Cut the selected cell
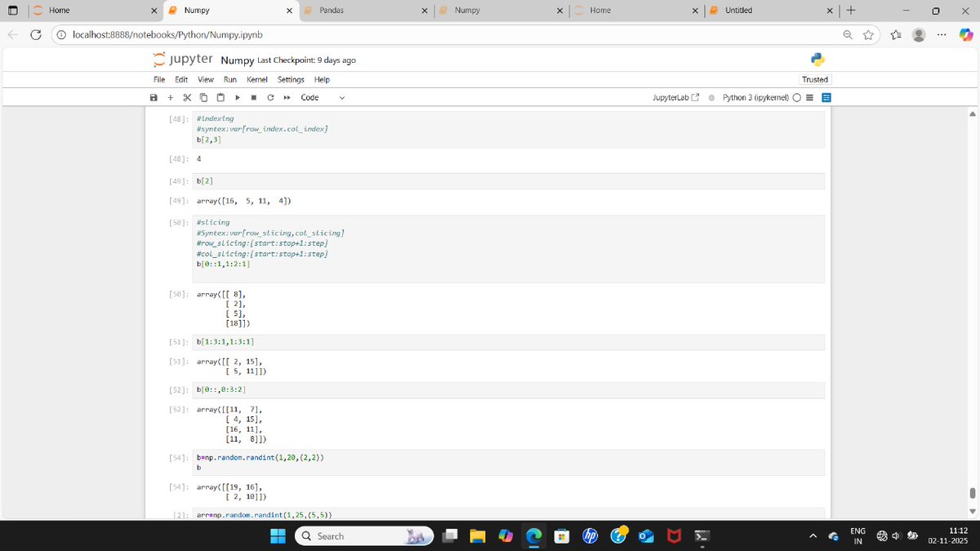This screenshot has width=980, height=551. point(186,97)
